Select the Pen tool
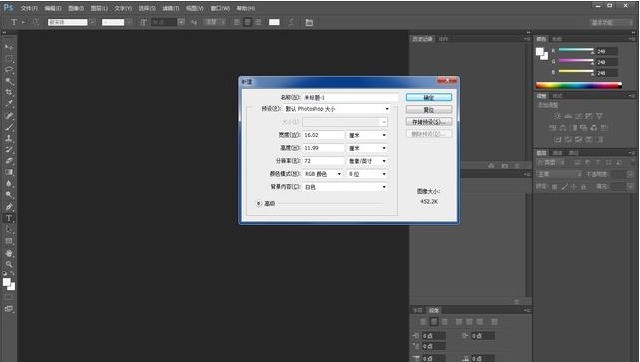Image resolution: width=640 pixels, height=362 pixels. pyautogui.click(x=9, y=207)
